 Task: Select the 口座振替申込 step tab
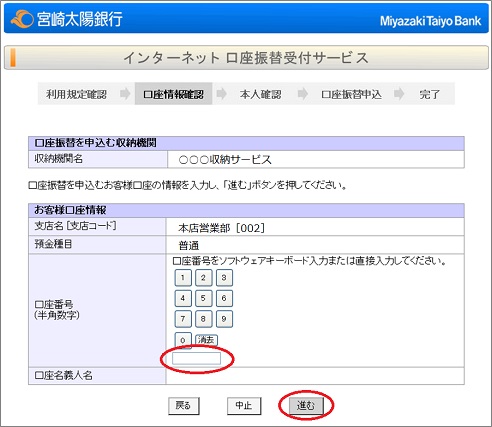(351, 94)
